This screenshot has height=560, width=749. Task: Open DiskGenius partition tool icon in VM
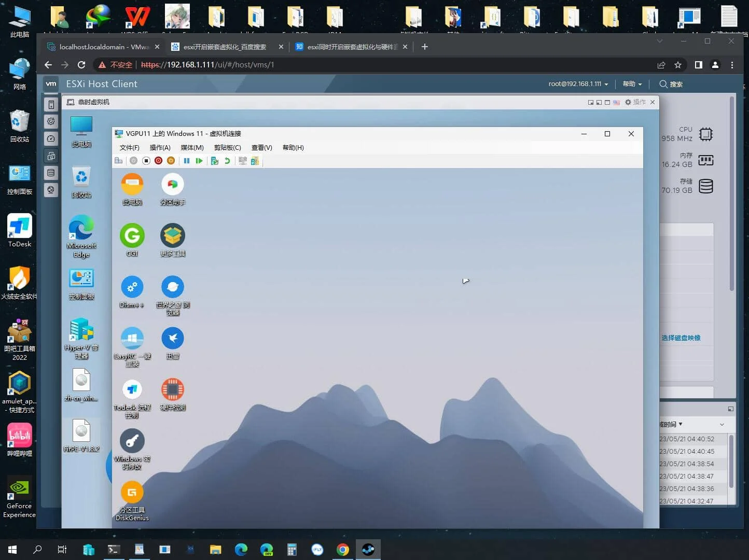click(x=132, y=493)
